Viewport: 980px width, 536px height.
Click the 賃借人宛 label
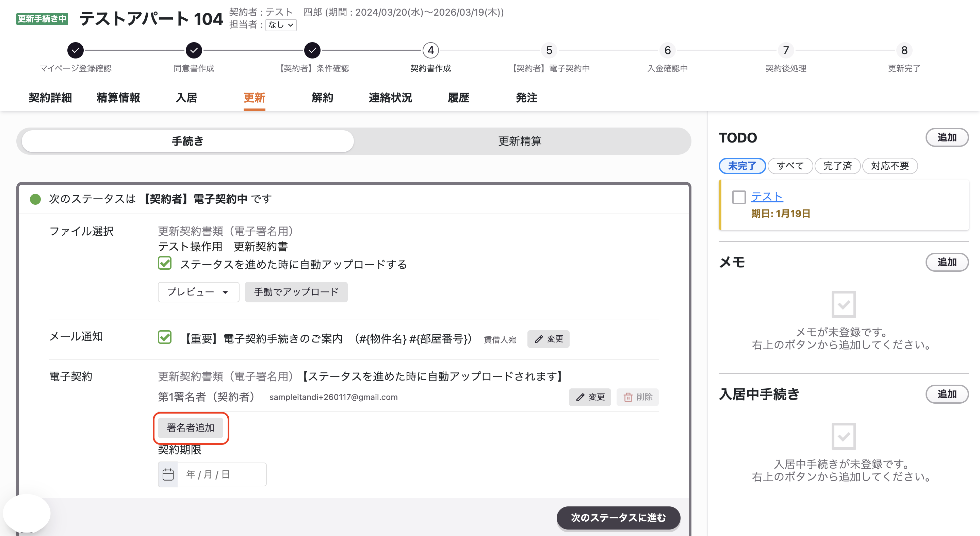coord(500,339)
